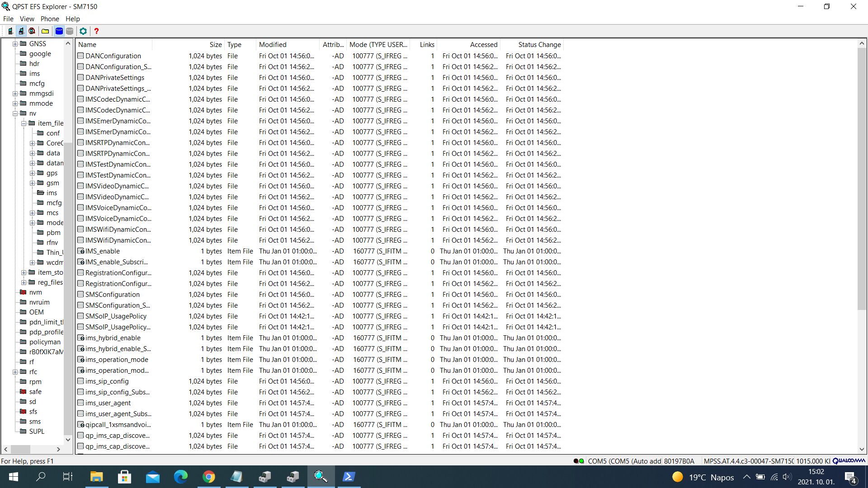
Task: Click the yellow folder toolbar icon
Action: (45, 31)
